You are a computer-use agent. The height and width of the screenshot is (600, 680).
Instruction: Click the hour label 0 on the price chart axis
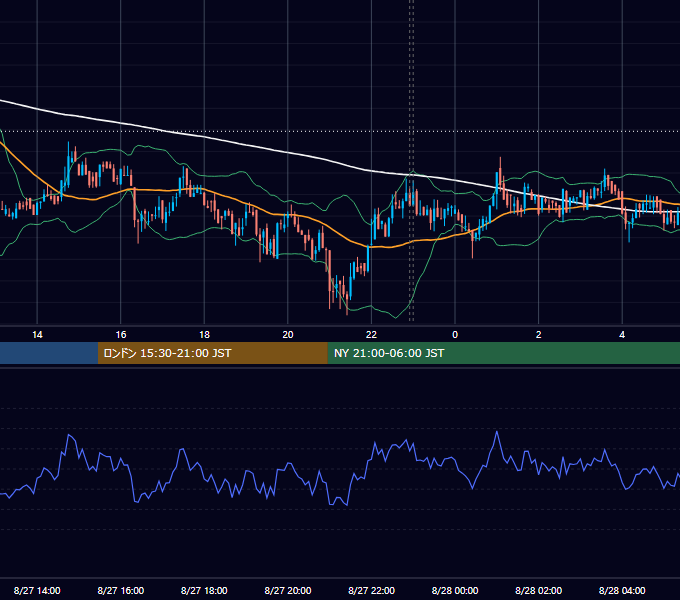click(x=455, y=335)
